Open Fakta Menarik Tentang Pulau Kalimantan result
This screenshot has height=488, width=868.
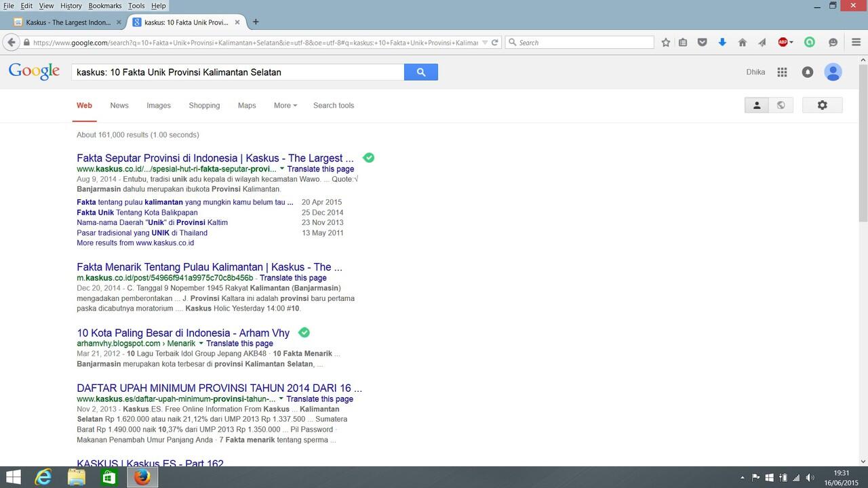(x=210, y=267)
